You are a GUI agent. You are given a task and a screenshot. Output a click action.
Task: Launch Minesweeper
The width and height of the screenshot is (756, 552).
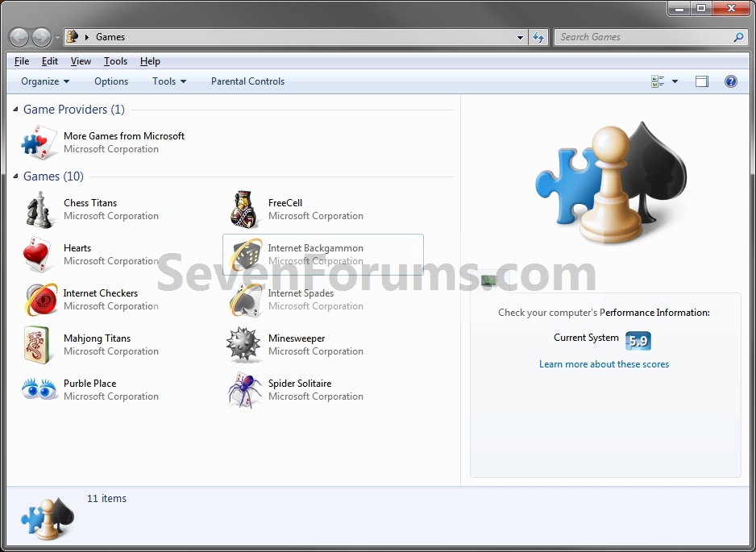(297, 338)
